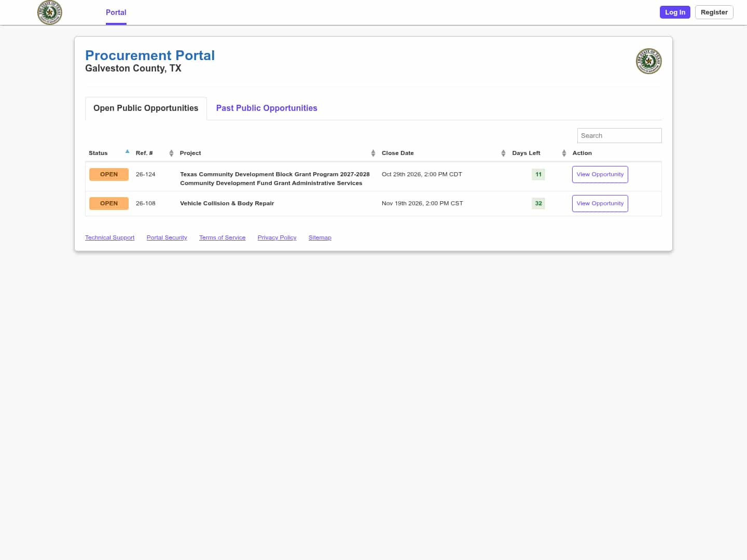
Task: Click the Vehicle Collision & Body Repair title
Action: (227, 204)
